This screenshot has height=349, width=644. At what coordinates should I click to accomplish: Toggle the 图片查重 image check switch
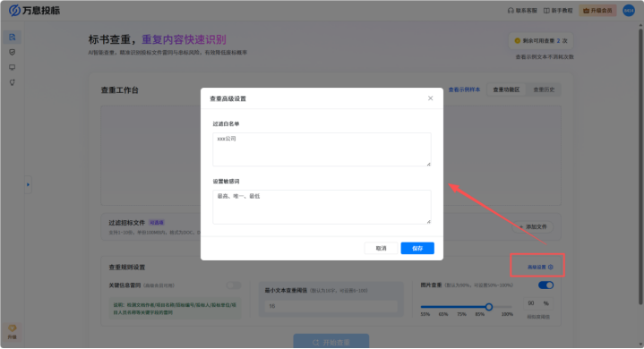point(545,285)
